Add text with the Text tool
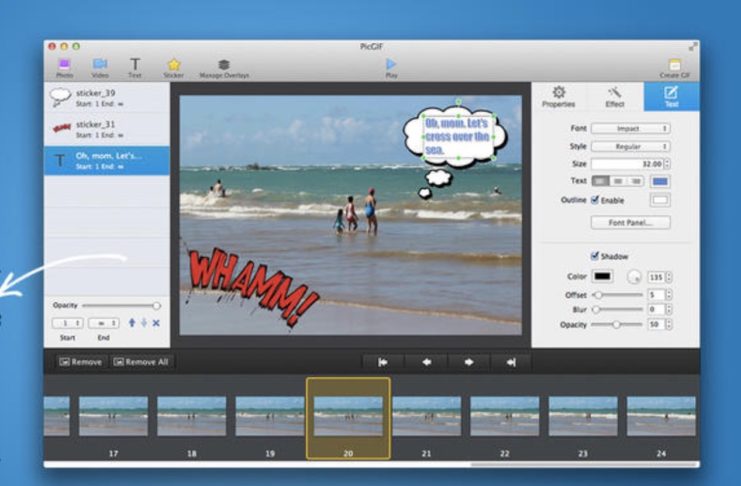The height and width of the screenshot is (486, 741). pos(134,64)
